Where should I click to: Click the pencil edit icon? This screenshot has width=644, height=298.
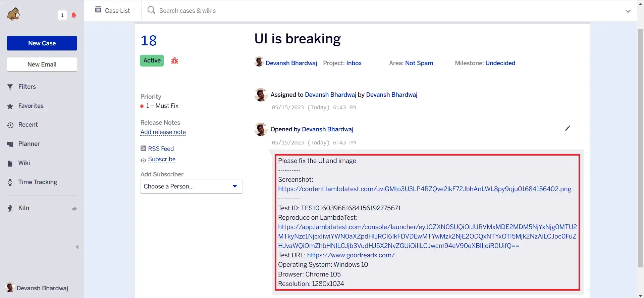pyautogui.click(x=567, y=128)
